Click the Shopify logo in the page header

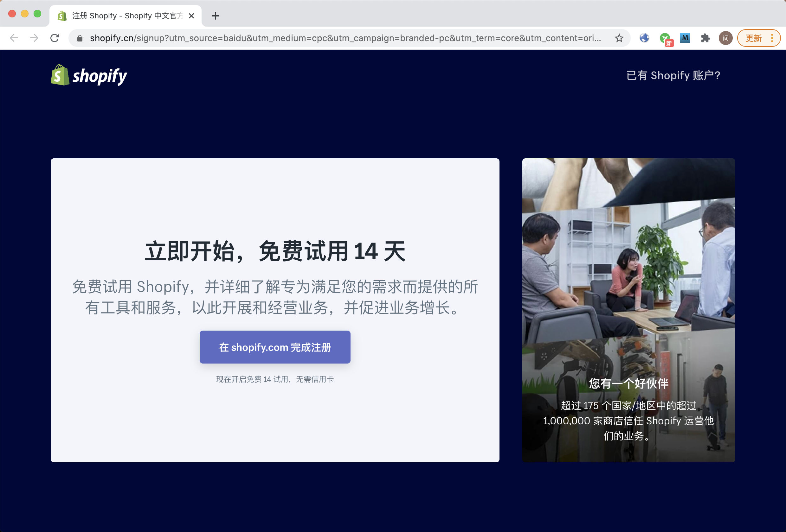point(89,75)
